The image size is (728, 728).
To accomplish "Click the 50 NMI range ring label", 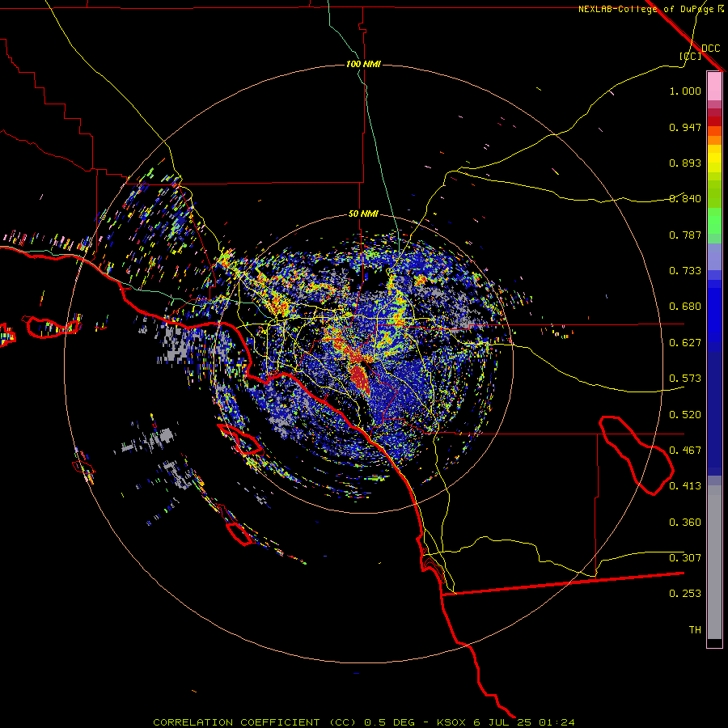I will pos(363,214).
